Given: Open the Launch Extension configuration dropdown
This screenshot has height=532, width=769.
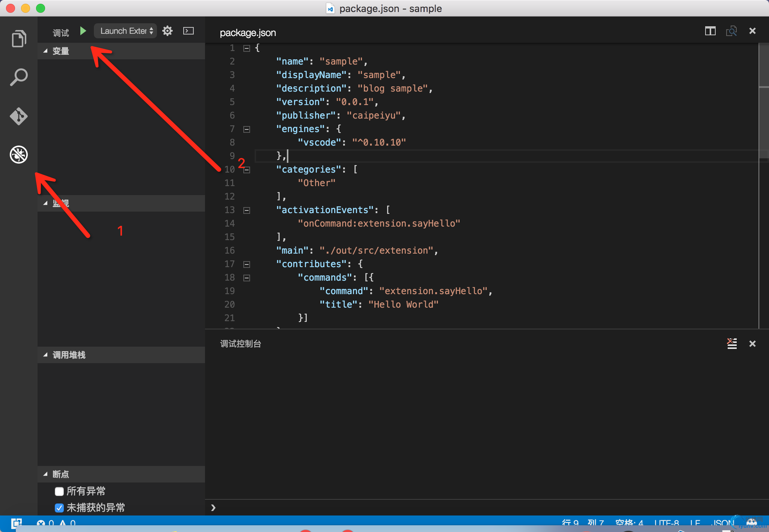Looking at the screenshot, I should [x=125, y=31].
